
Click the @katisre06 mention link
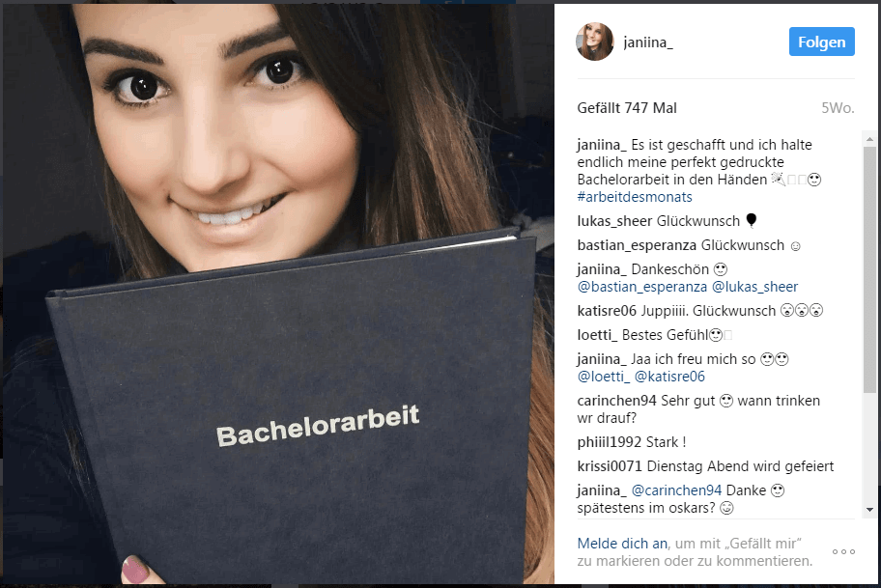(669, 377)
